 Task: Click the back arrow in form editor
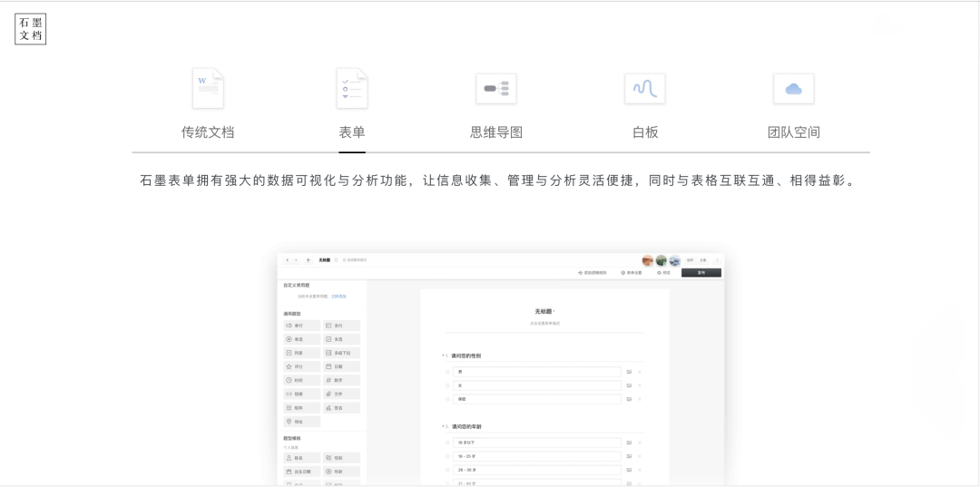288,259
